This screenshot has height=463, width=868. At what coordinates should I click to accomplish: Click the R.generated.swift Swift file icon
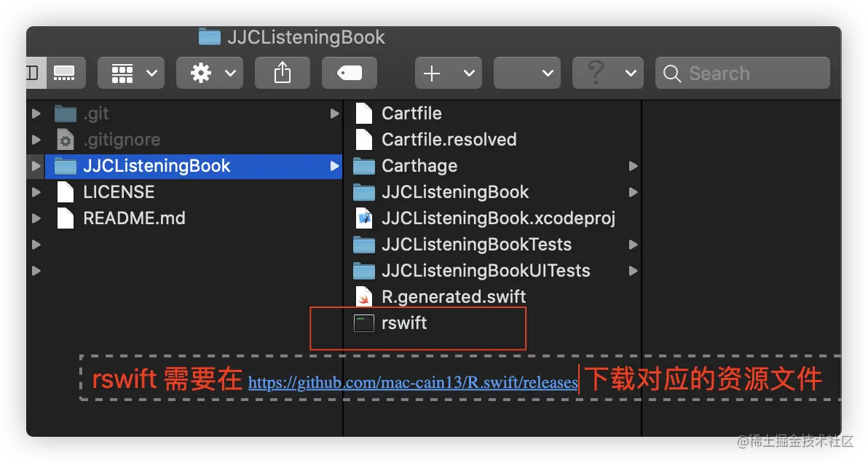click(363, 296)
